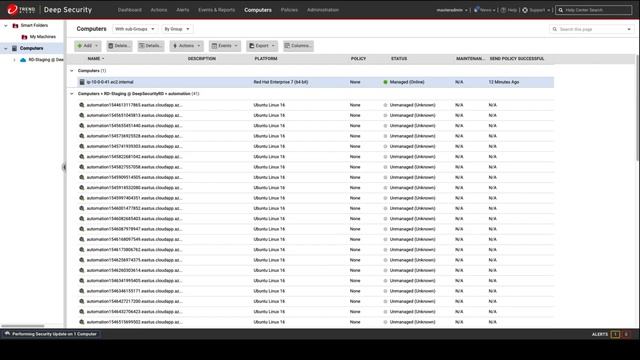The image size is (640, 360).
Task: Click the Export button icon
Action: tap(251, 46)
